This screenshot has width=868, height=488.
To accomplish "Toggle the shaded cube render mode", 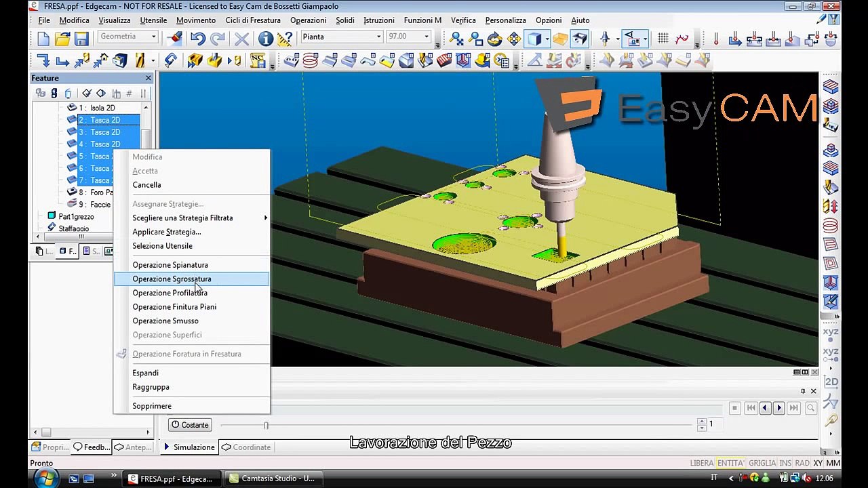I will [x=534, y=39].
